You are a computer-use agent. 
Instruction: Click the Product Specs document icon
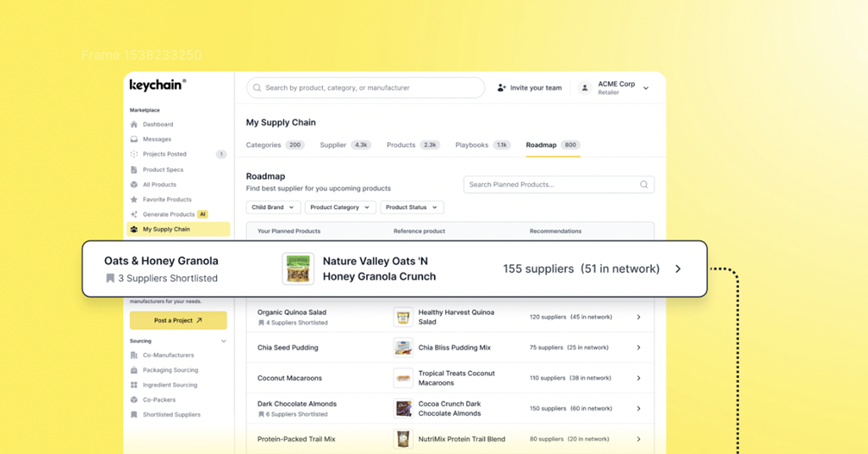click(134, 170)
